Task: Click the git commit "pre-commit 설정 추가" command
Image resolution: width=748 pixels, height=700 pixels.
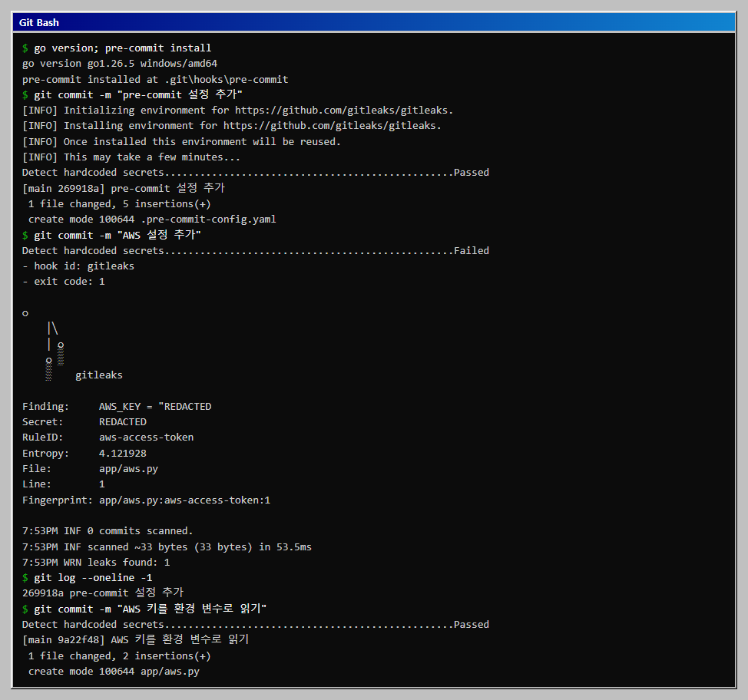Action: 138,94
